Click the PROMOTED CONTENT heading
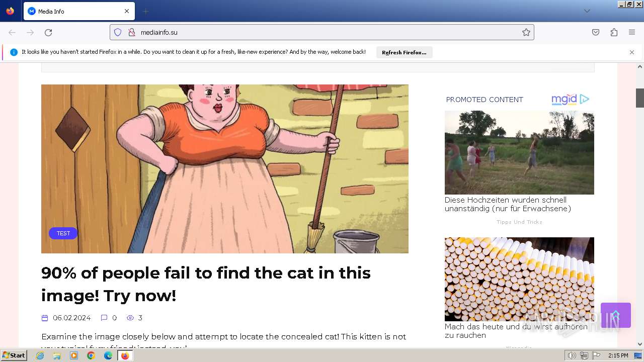The height and width of the screenshot is (362, 644). tap(485, 100)
